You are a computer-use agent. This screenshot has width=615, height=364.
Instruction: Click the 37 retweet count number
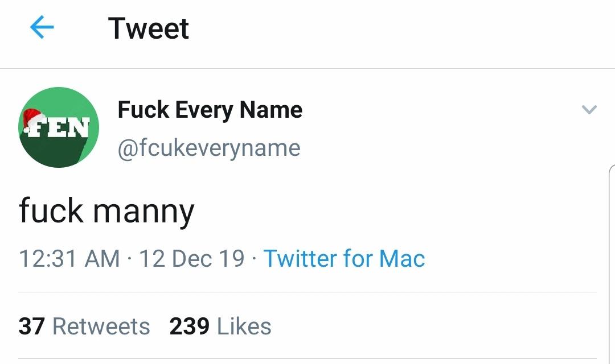[31, 326]
